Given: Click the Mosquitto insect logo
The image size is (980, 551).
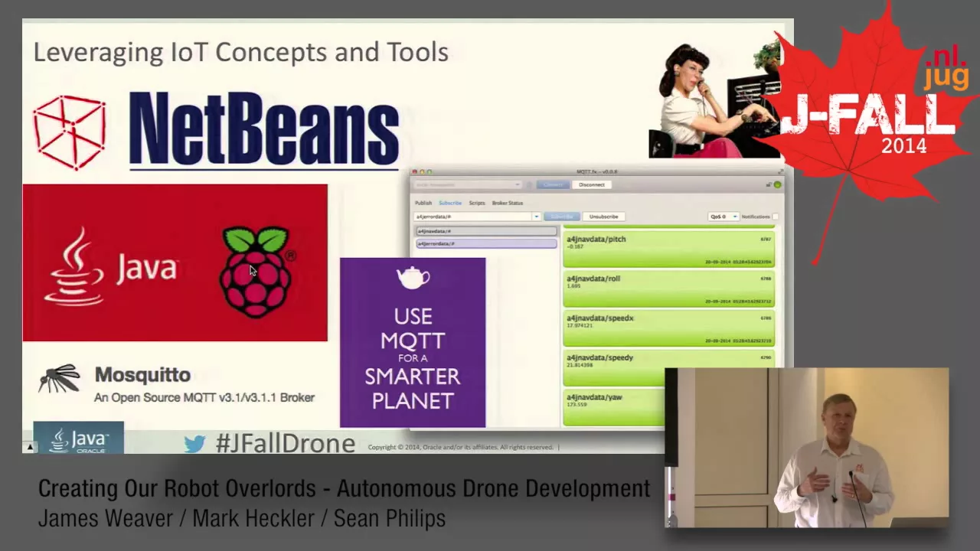Looking at the screenshot, I should click(60, 378).
